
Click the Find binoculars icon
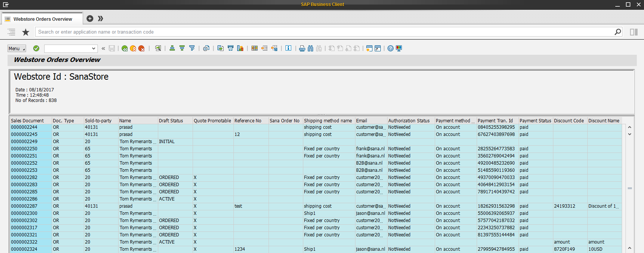[310, 48]
